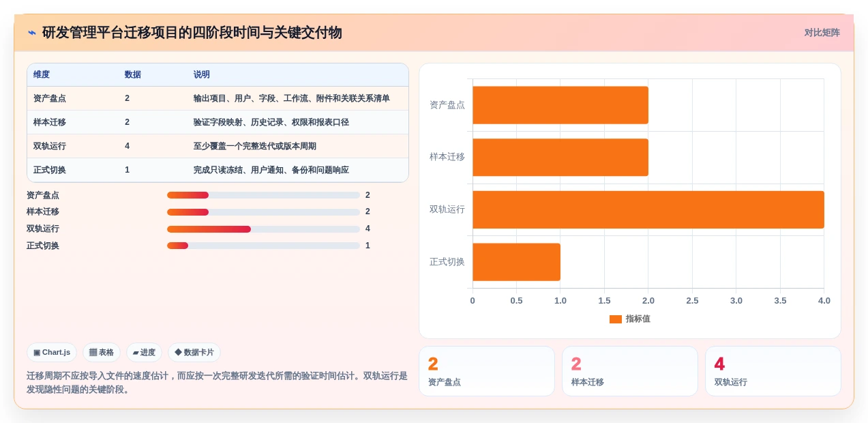This screenshot has width=868, height=423.
Task: Click description 验证字段映射、历史记录、权限和报表口径
Action: tap(271, 122)
